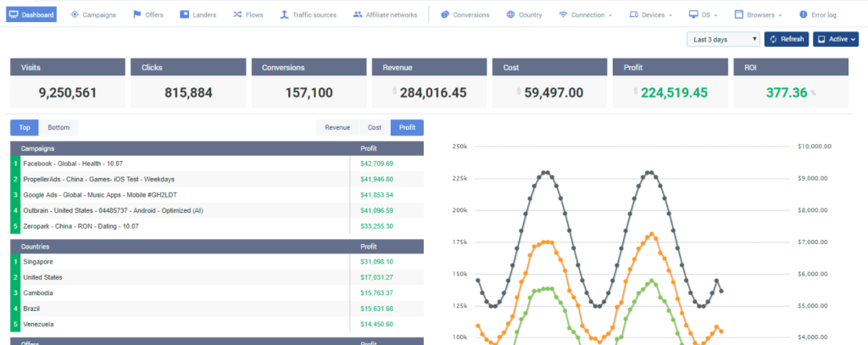Expand the Devices dropdown arrow
The height and width of the screenshot is (345, 868).
[x=670, y=15]
